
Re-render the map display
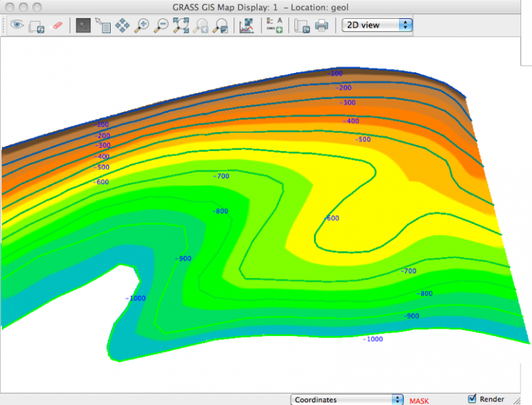(36, 26)
